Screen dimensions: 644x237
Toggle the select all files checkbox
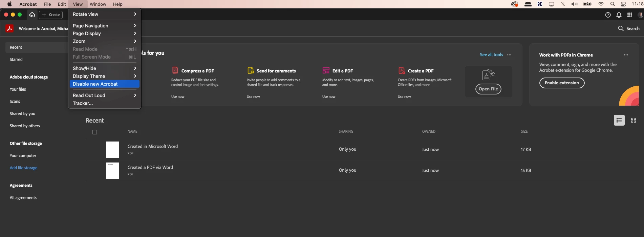tap(95, 132)
